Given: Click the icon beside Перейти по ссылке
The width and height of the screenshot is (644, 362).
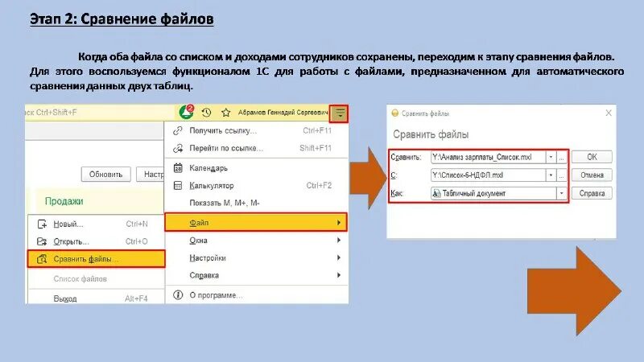Looking at the screenshot, I should (x=178, y=148).
